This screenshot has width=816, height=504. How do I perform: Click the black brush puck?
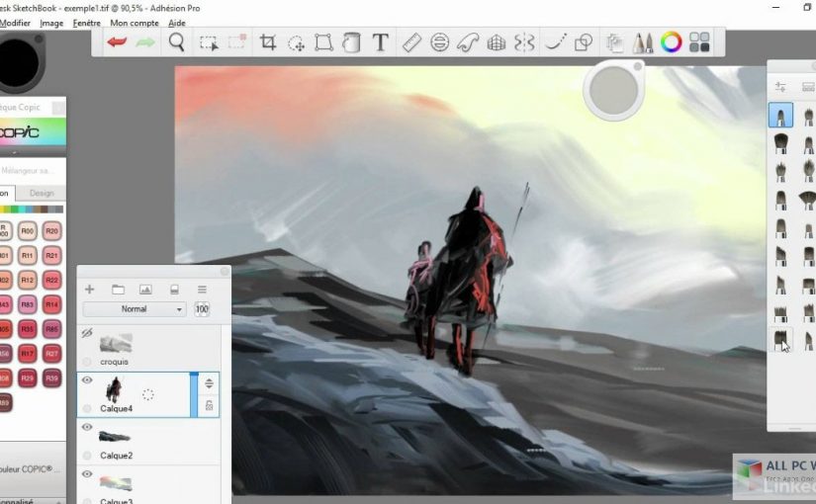pos(19,62)
